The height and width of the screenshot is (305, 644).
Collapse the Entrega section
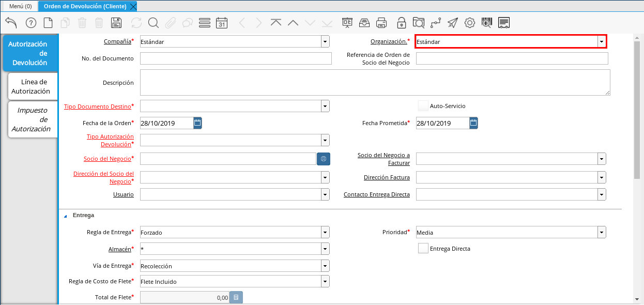click(66, 216)
